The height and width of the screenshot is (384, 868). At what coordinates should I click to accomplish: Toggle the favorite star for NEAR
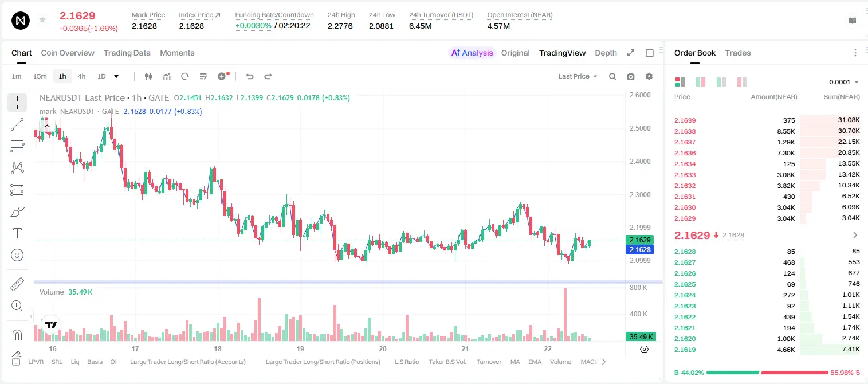click(42, 20)
